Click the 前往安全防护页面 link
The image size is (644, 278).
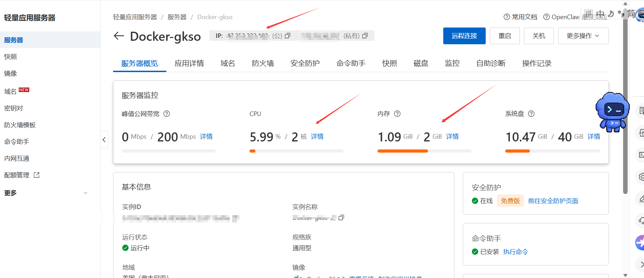tap(553, 201)
